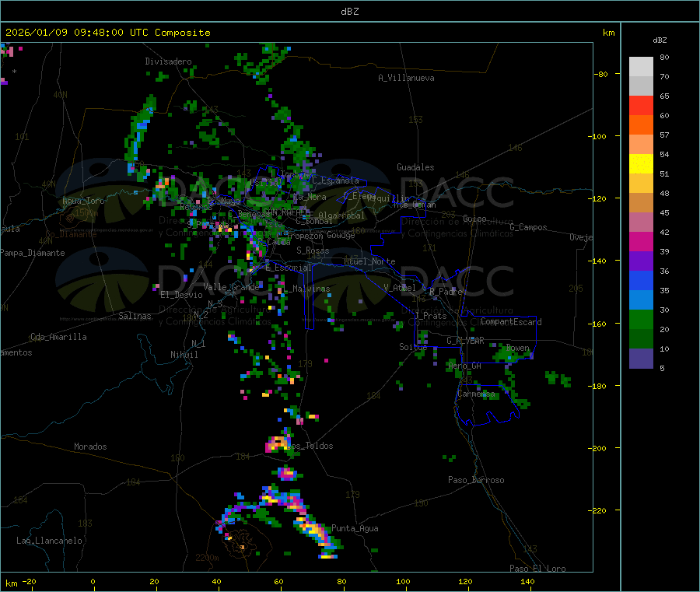
Task: Click the blue 36 dBZ legend swatch
Action: pyautogui.click(x=641, y=280)
